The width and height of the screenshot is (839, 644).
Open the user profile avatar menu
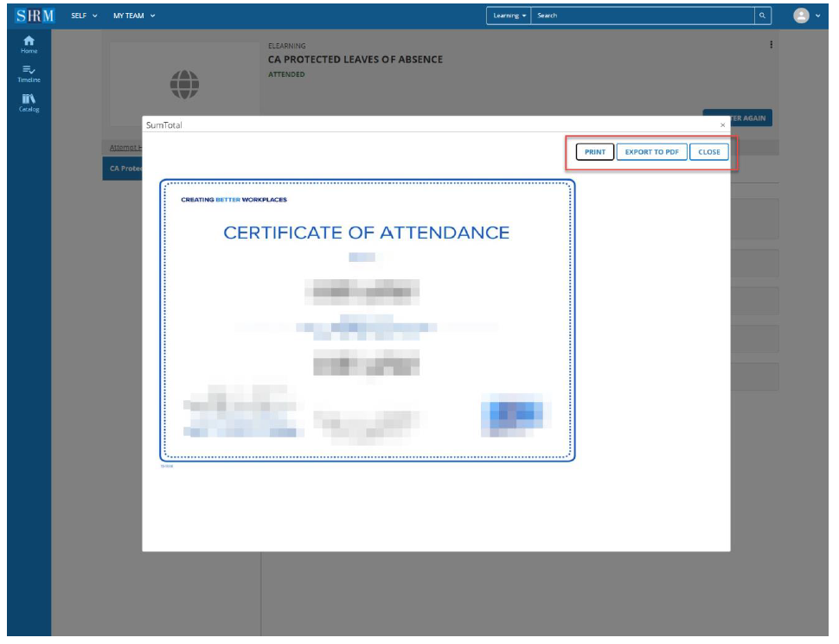click(803, 14)
